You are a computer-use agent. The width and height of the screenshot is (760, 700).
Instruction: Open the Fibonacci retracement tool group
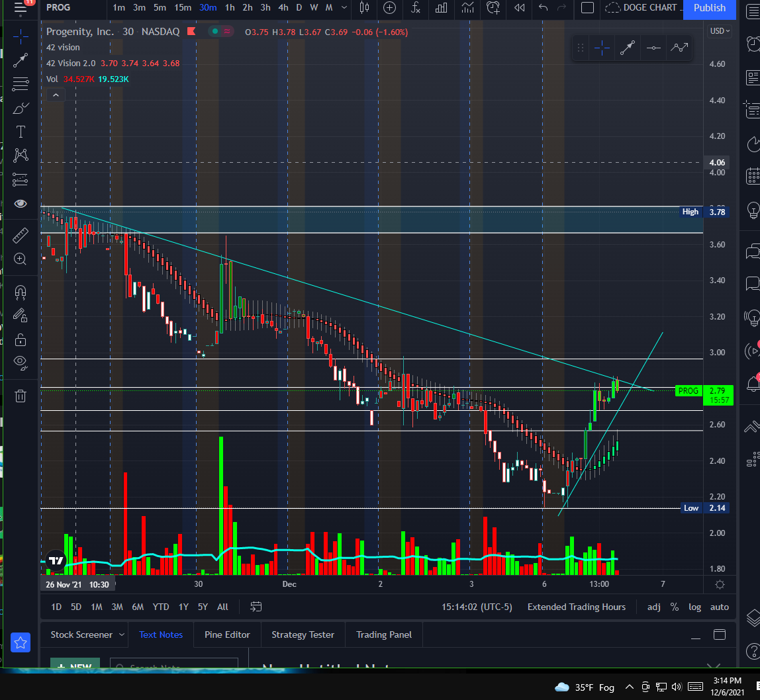[21, 84]
